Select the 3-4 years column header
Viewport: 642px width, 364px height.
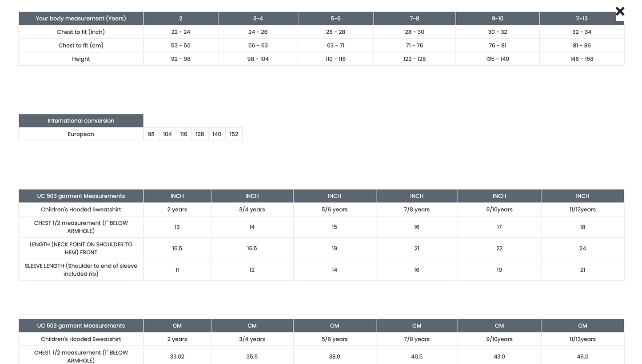258,19
